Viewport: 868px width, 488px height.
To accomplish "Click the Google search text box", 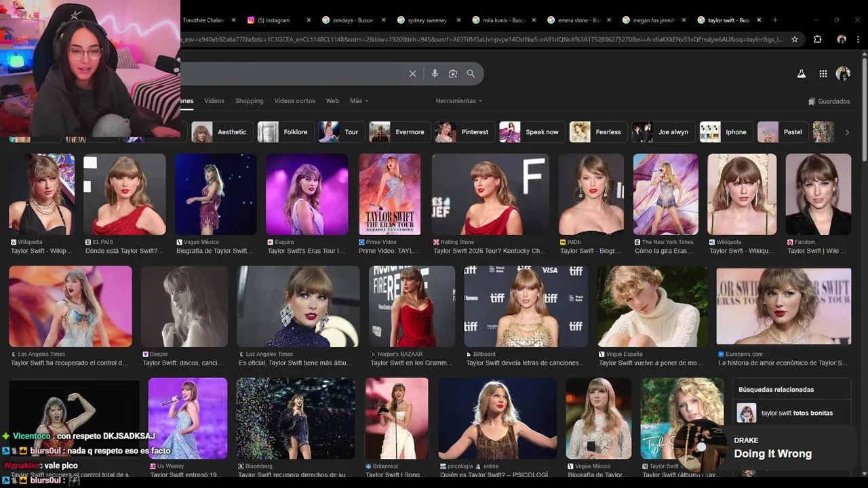I will tap(292, 74).
